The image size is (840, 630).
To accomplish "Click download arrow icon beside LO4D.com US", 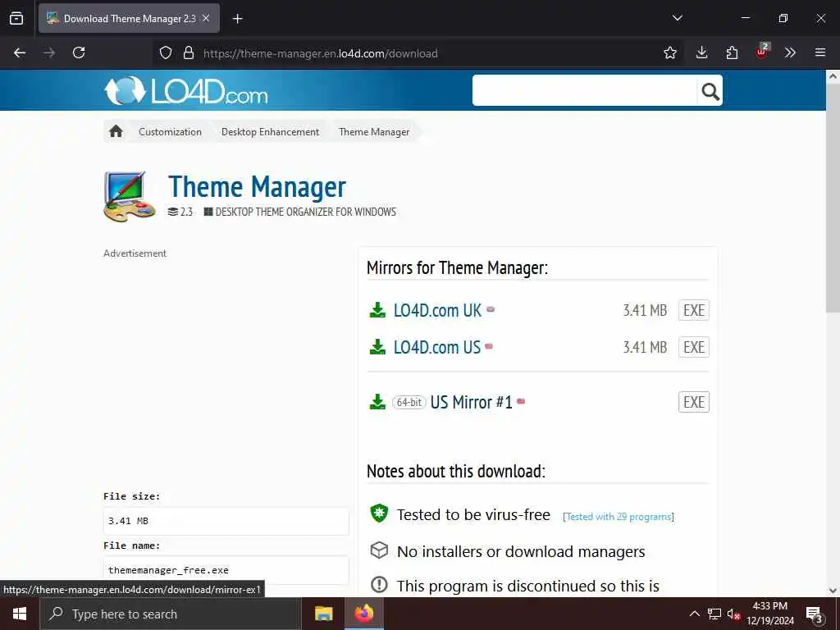I will [377, 347].
